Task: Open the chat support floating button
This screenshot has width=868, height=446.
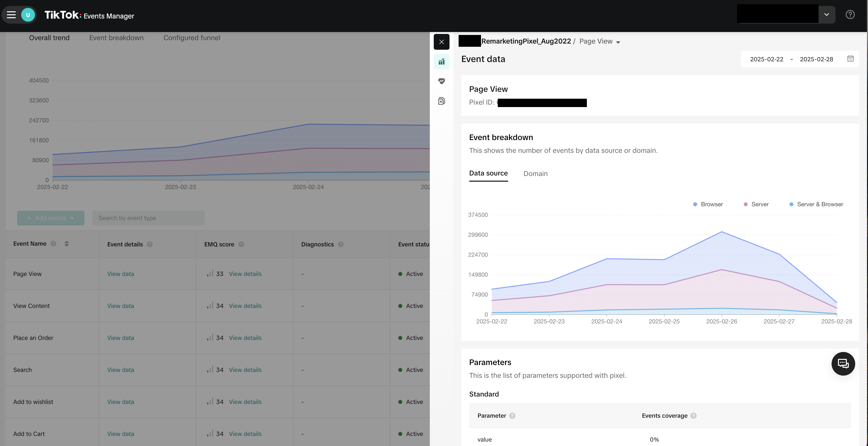Action: (843, 364)
